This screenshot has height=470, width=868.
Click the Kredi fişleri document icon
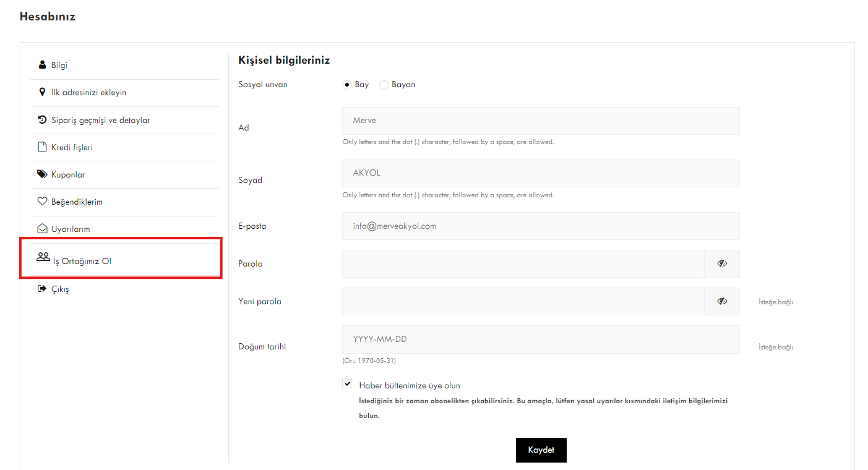click(x=42, y=147)
